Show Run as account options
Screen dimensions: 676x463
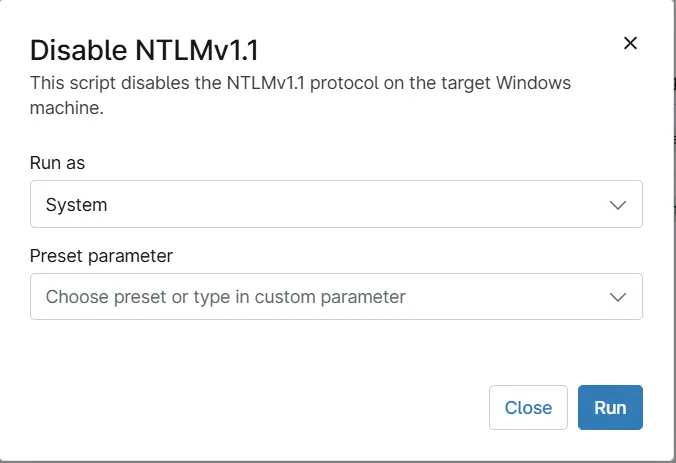point(336,204)
